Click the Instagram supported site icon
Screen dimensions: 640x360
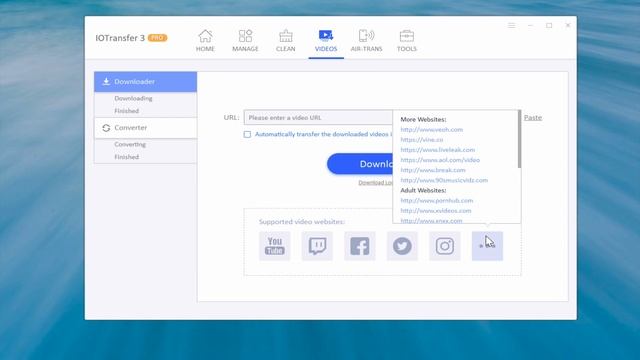coord(444,246)
